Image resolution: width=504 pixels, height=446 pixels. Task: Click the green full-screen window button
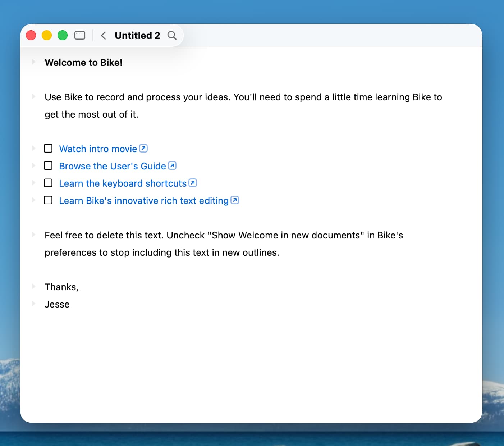point(63,35)
